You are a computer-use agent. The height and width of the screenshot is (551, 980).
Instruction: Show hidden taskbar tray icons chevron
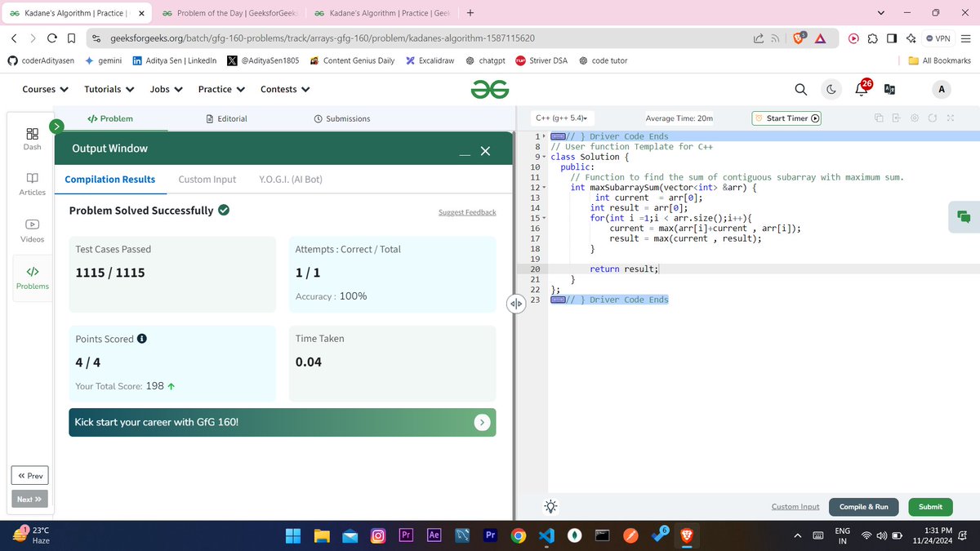click(798, 535)
